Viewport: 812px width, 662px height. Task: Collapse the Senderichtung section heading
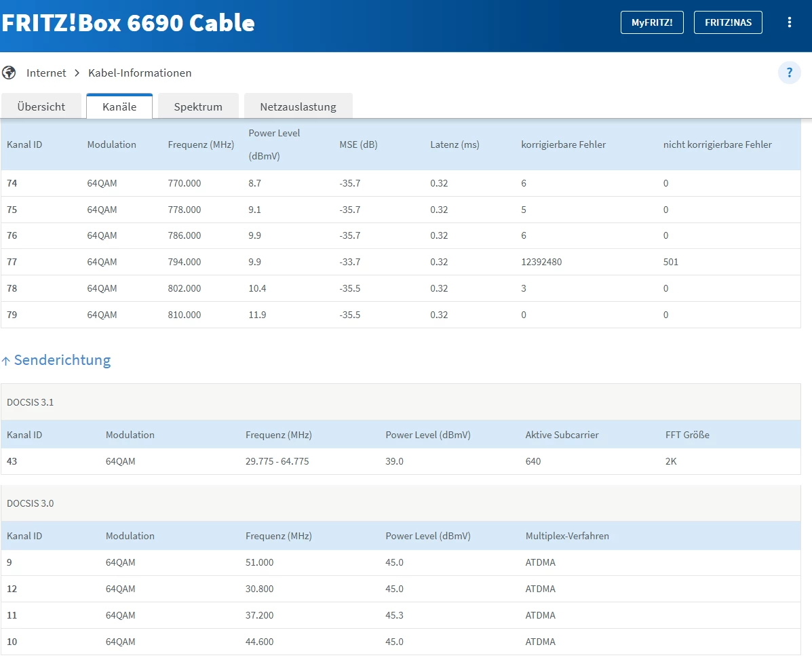[62, 360]
